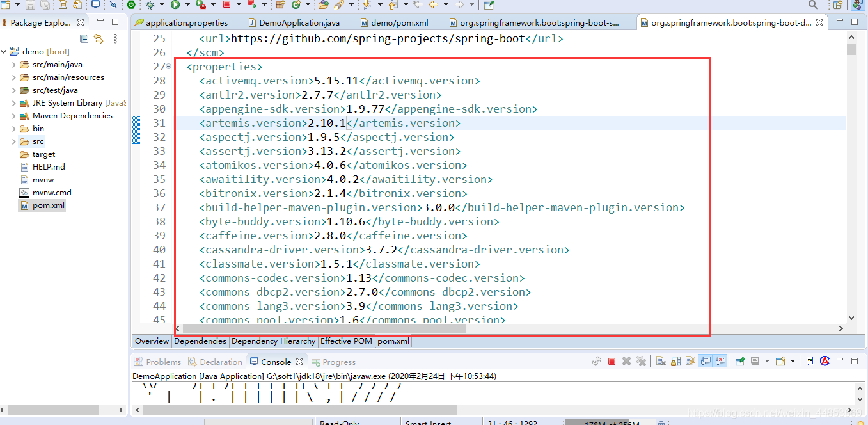The image size is (868, 425).
Task: Click the green Run button in toolbar
Action: pos(175,4)
